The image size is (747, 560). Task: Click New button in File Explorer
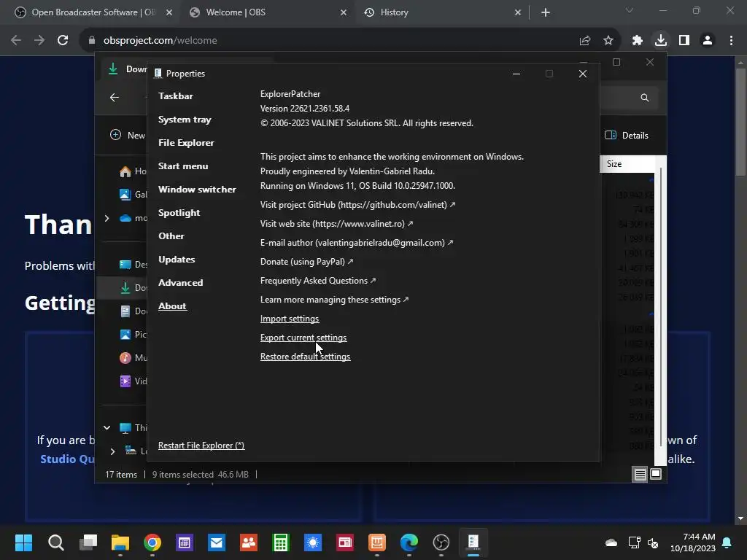[127, 135]
